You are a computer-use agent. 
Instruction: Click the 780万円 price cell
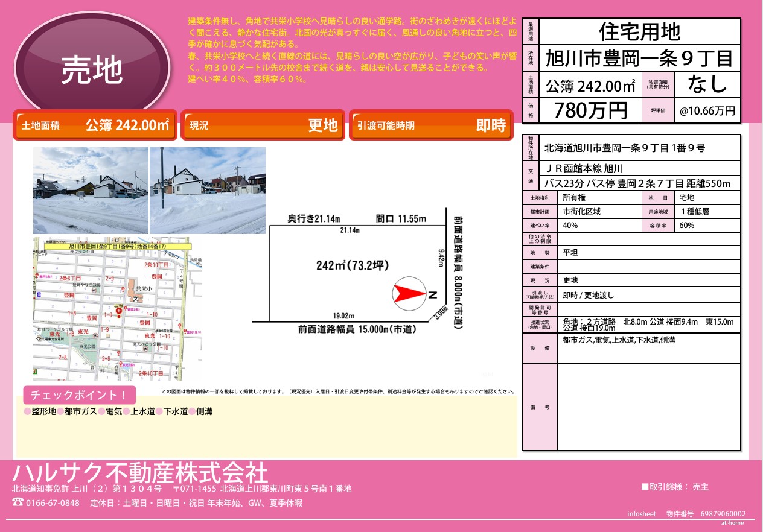[590, 110]
